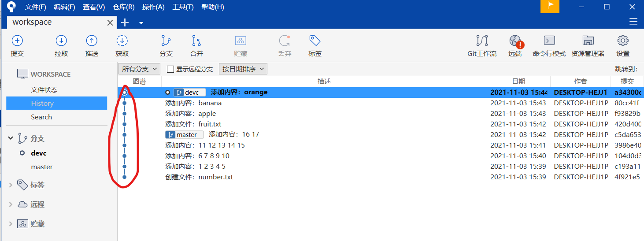Select commit 创建文件: number.txt
The image size is (644, 241).
(x=381, y=177)
